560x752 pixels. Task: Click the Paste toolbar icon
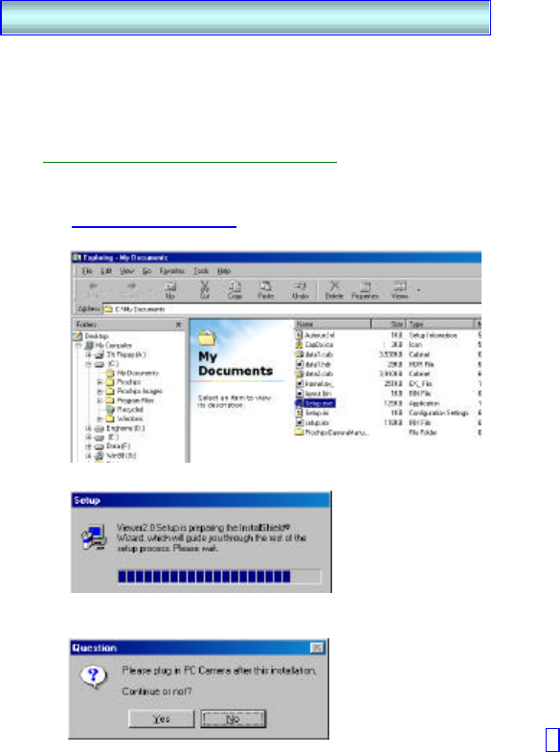(x=266, y=290)
